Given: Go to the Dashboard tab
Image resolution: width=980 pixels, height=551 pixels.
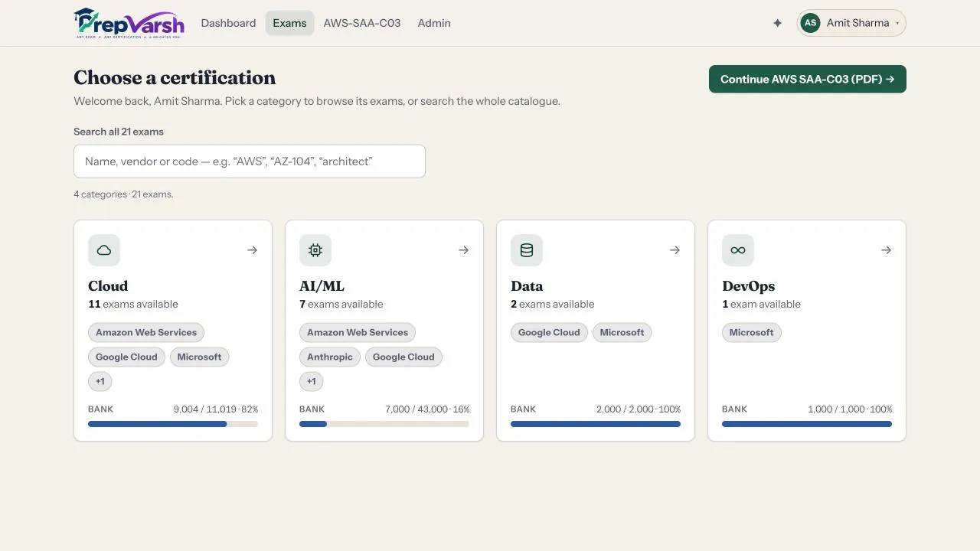Looking at the screenshot, I should pyautogui.click(x=228, y=23).
